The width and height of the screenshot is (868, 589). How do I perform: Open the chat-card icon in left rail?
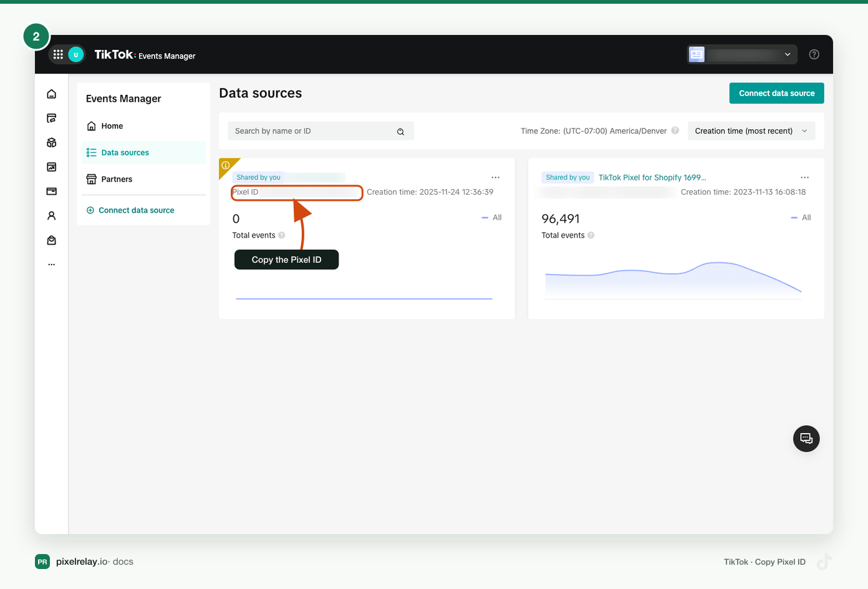[52, 119]
